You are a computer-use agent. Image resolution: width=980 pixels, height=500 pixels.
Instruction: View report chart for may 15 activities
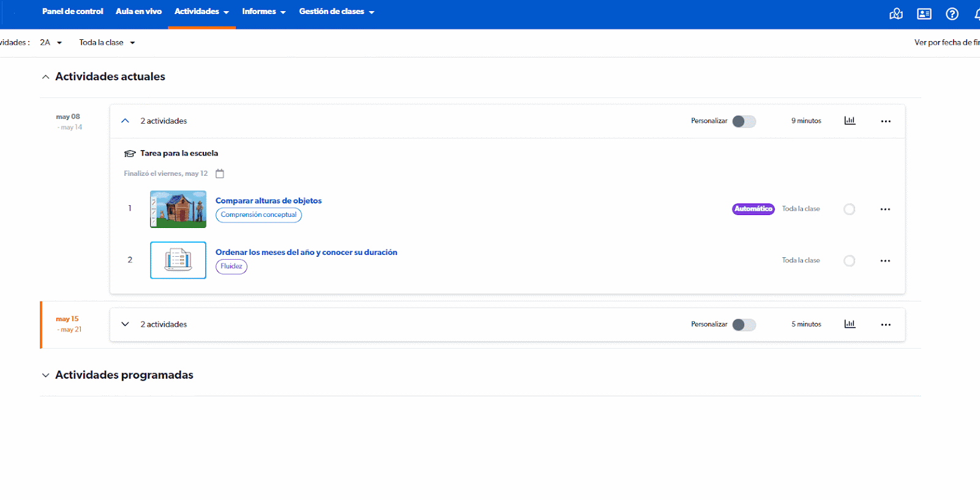click(850, 324)
